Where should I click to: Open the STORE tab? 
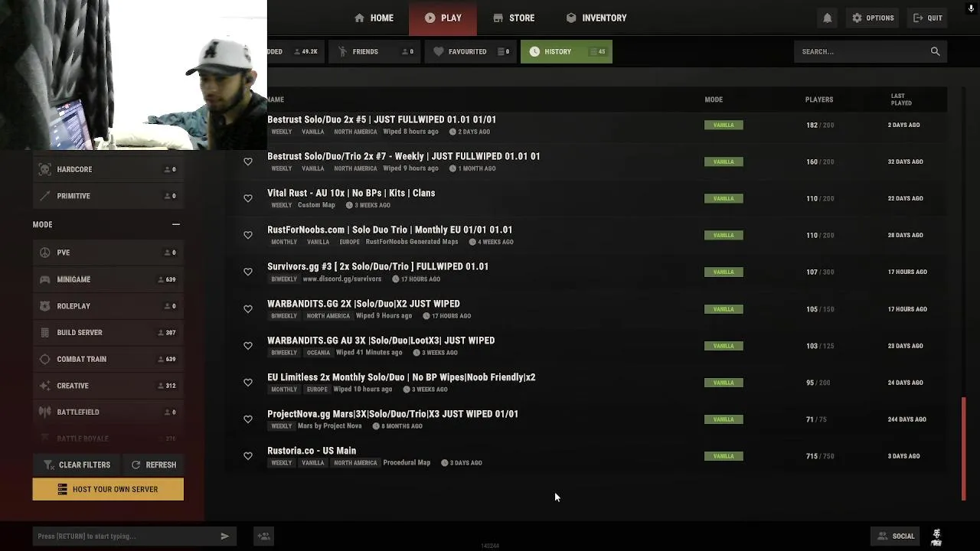pos(514,18)
